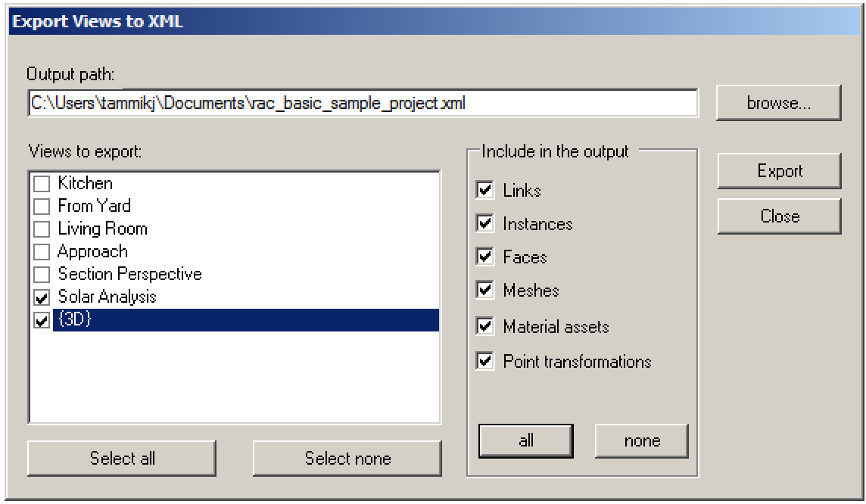Click inside the output path field
Viewport: 866px width, 504px height.
click(363, 102)
